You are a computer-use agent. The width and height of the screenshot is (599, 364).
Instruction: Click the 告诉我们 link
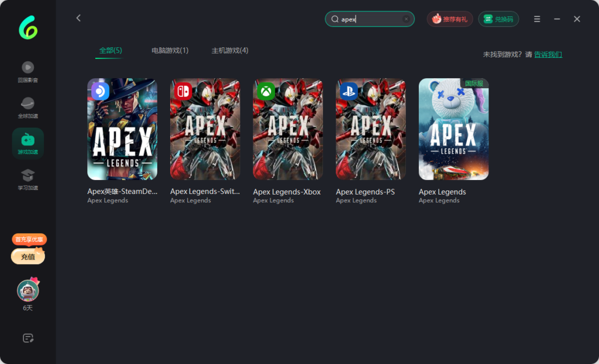[548, 54]
